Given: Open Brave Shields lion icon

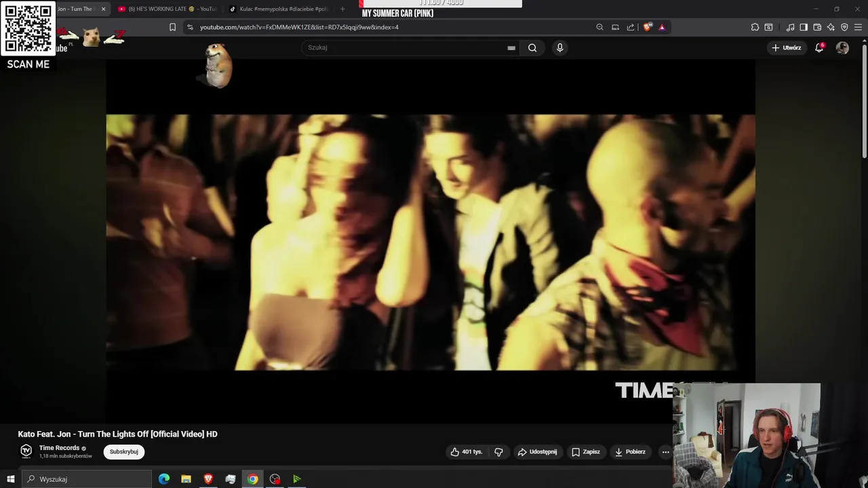Looking at the screenshot, I should pyautogui.click(x=648, y=27).
